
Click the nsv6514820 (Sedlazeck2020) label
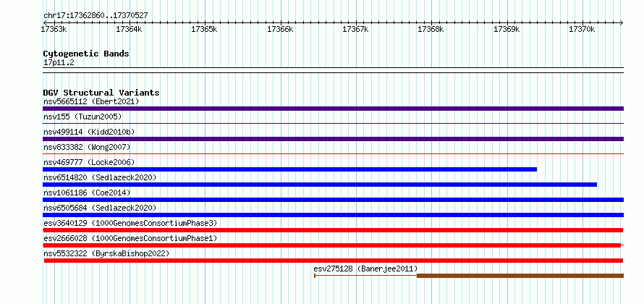(100, 177)
